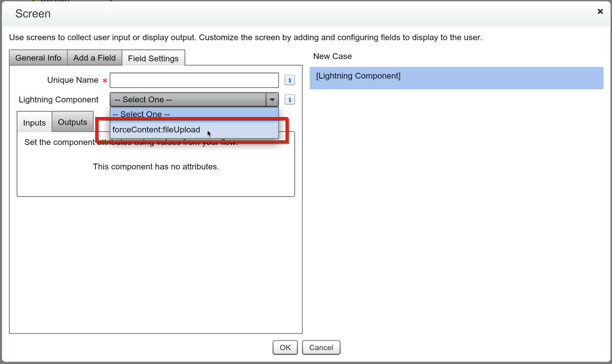Click the info icon beside Unique Name
The width and height of the screenshot is (612, 364).
coord(289,80)
